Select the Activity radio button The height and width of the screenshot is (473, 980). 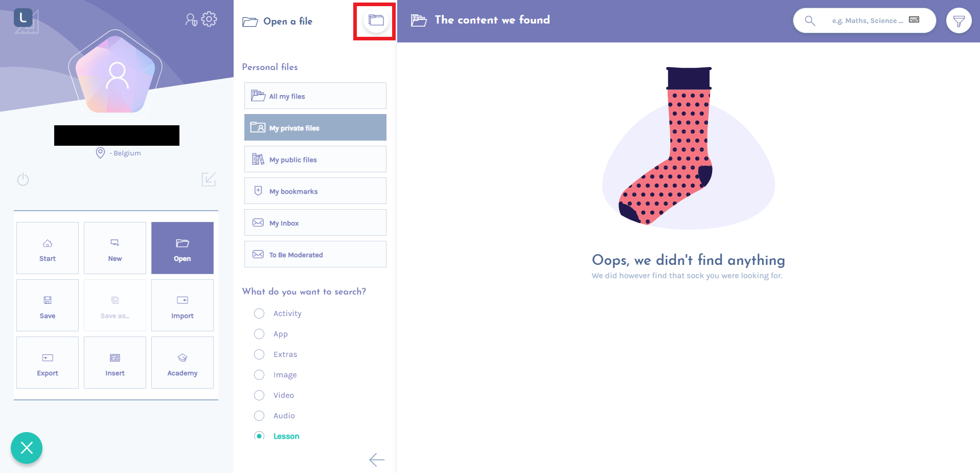pyautogui.click(x=259, y=313)
